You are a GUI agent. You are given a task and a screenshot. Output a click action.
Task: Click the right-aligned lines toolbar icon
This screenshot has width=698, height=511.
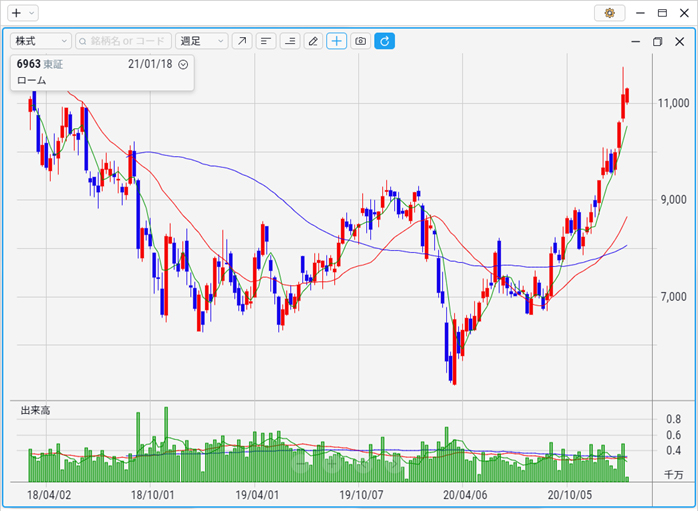tap(290, 41)
